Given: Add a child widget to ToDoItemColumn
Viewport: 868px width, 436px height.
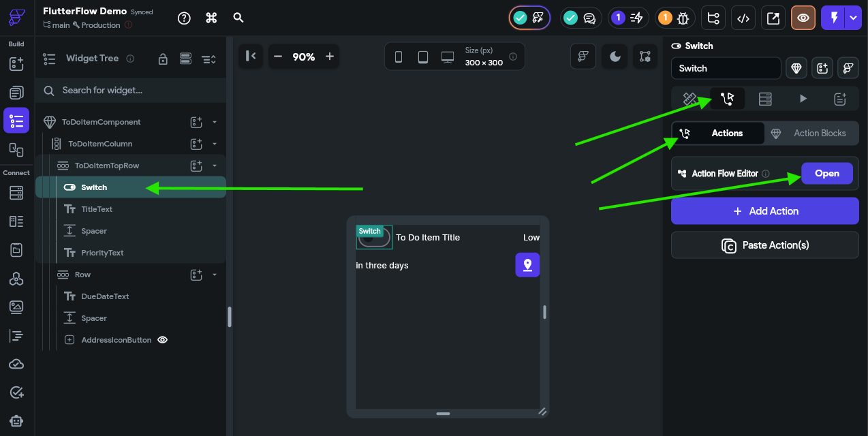Looking at the screenshot, I should [x=196, y=144].
